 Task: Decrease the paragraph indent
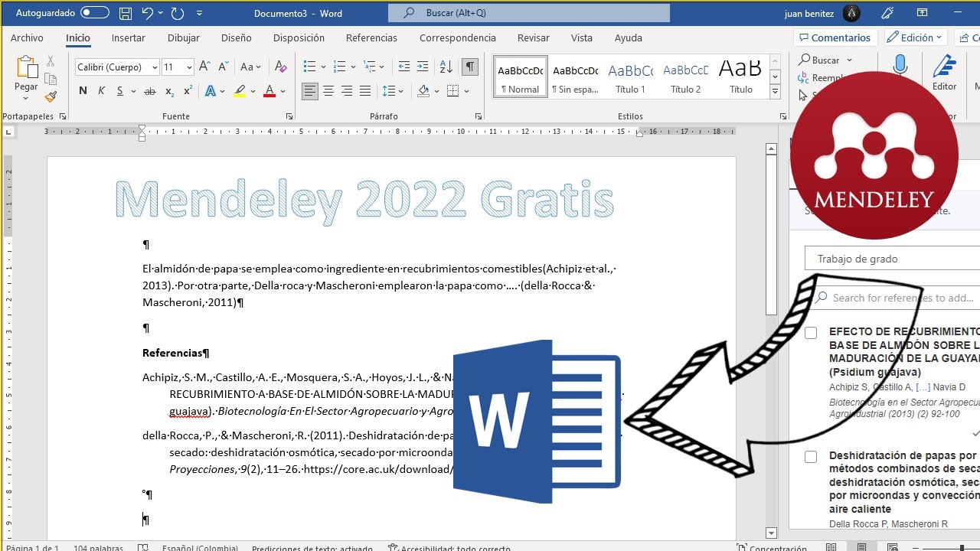pyautogui.click(x=404, y=67)
